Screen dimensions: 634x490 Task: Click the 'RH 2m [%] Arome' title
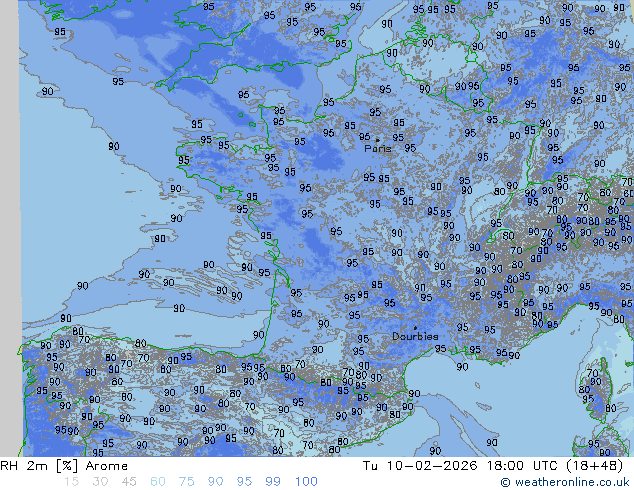tap(64, 466)
